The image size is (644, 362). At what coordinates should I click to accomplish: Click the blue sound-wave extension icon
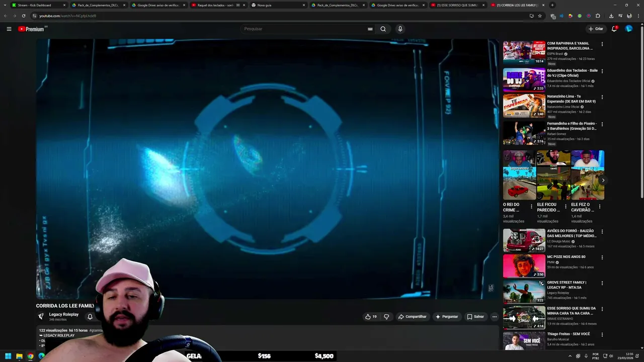pos(561,16)
